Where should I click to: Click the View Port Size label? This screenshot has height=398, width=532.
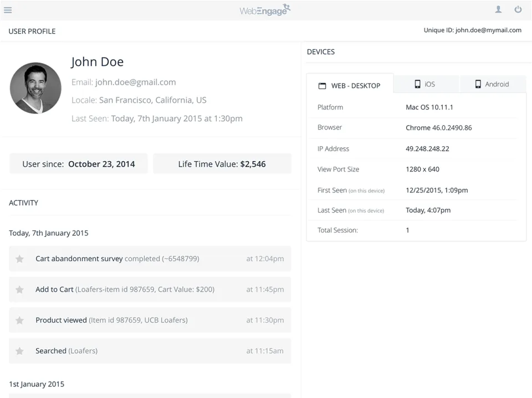click(x=338, y=169)
